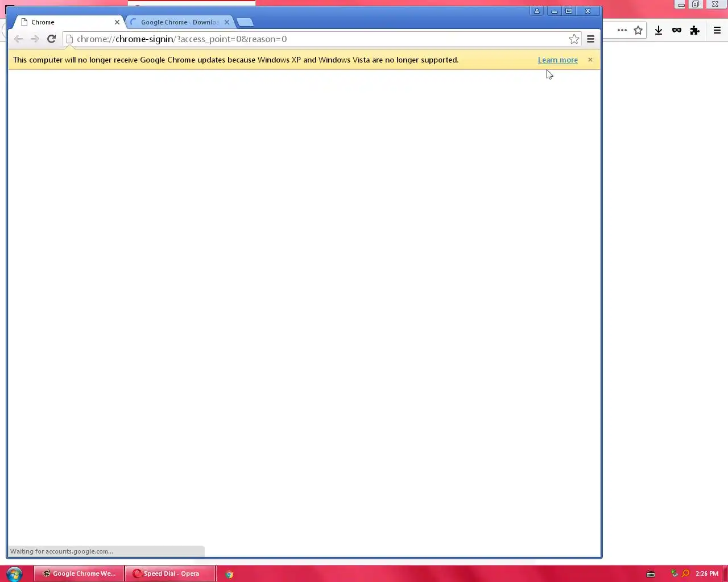Open a new tab in Chrome

[x=245, y=22]
